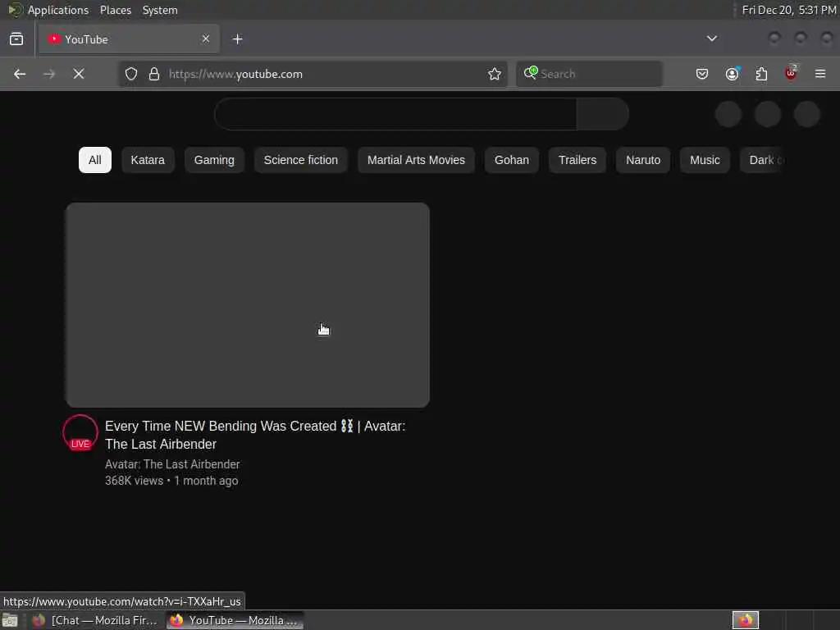This screenshot has width=840, height=630.
Task: Open the Places menu
Action: [116, 10]
